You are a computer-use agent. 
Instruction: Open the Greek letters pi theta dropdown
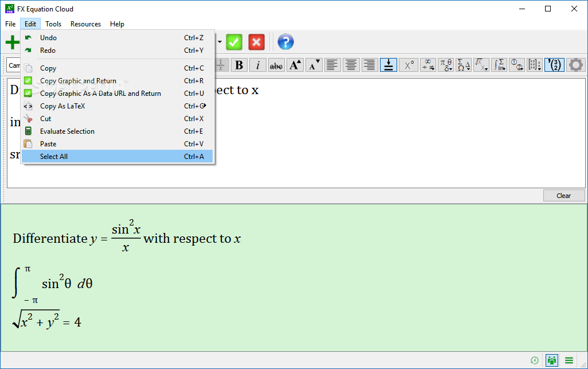click(446, 65)
